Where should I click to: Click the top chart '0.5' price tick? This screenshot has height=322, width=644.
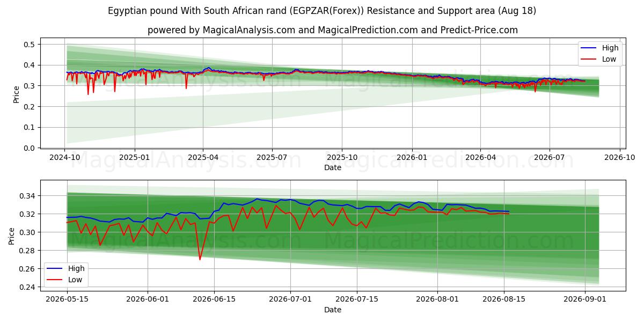30,44
